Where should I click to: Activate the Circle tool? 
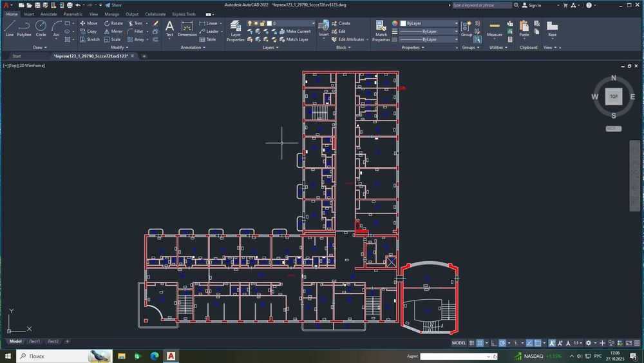pos(41,28)
